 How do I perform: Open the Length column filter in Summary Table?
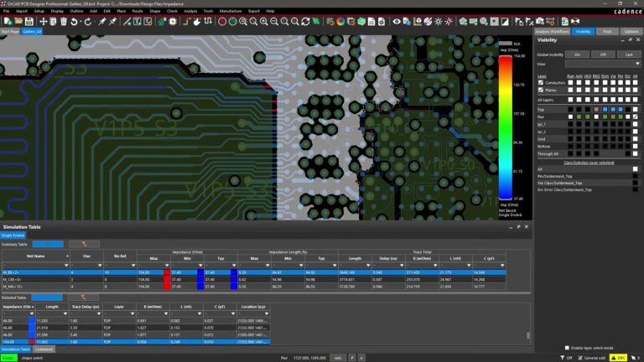pyautogui.click(x=368, y=266)
